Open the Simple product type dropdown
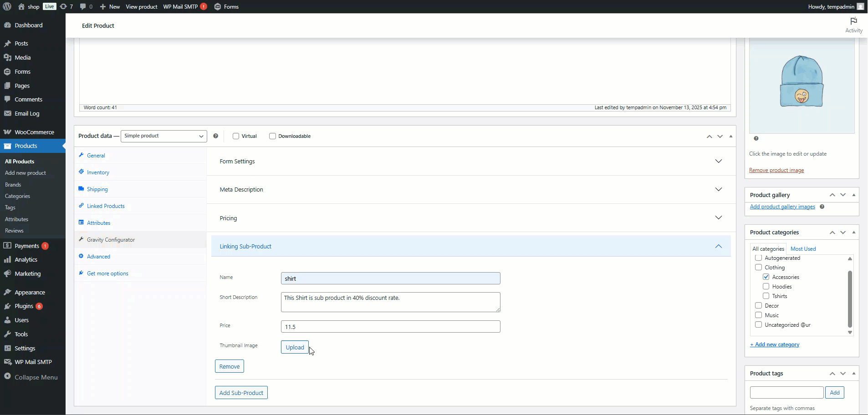Viewport: 868px width, 415px height. [x=163, y=136]
